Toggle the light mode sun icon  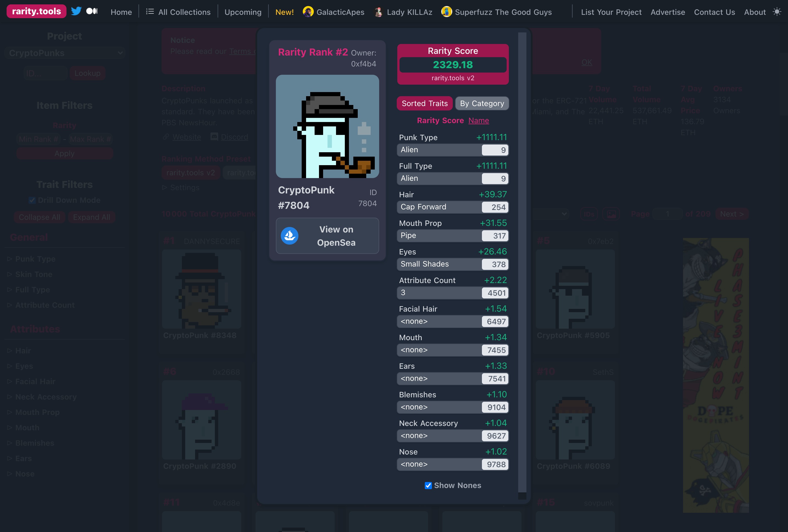pos(777,12)
